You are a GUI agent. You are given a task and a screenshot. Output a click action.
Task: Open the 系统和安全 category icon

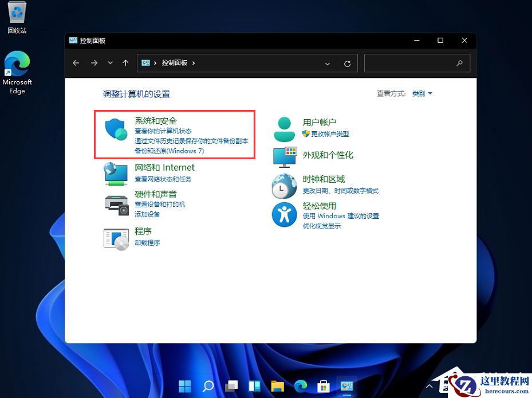pyautogui.click(x=116, y=130)
